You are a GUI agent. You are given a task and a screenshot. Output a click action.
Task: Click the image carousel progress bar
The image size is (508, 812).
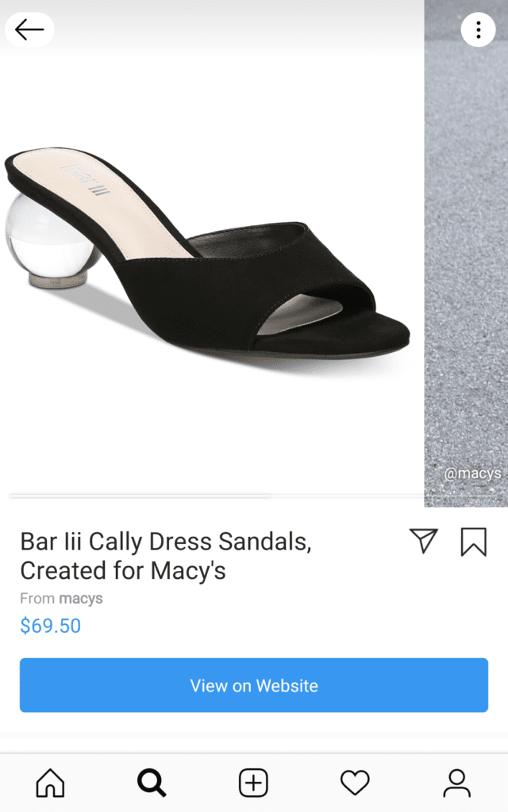(217, 496)
